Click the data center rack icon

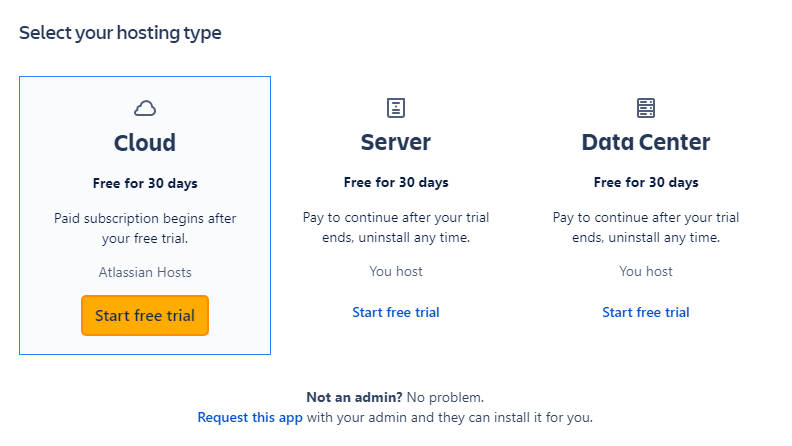[646, 108]
